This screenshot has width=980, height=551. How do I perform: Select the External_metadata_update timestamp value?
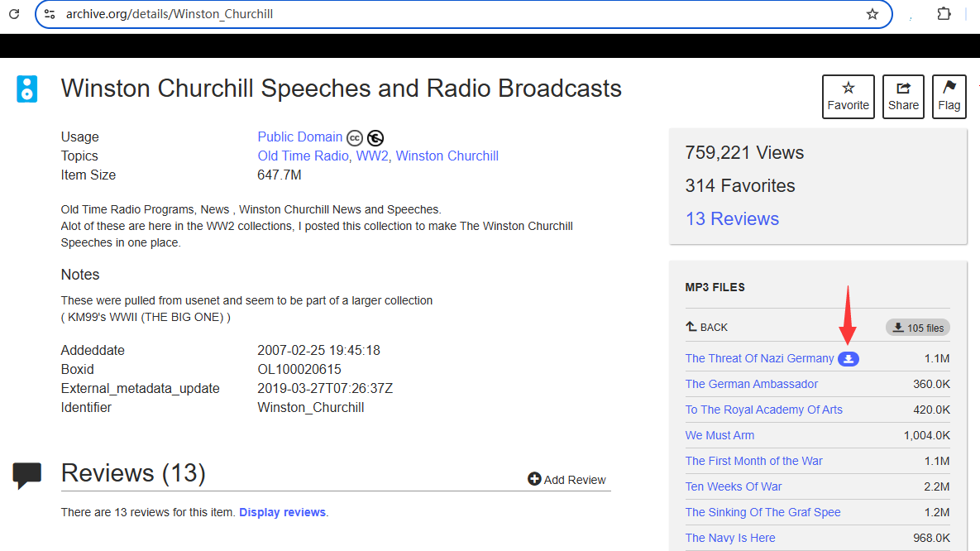(325, 388)
